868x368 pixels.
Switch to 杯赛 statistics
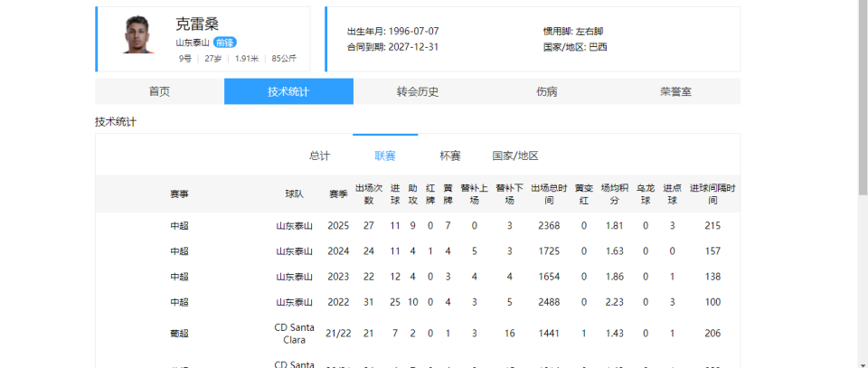(450, 156)
